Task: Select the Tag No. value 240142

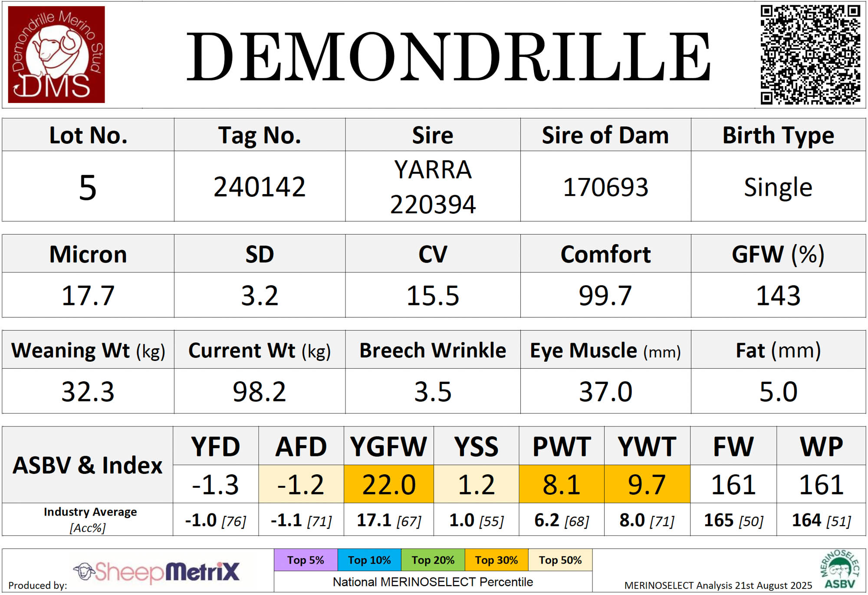Action: 260,187
